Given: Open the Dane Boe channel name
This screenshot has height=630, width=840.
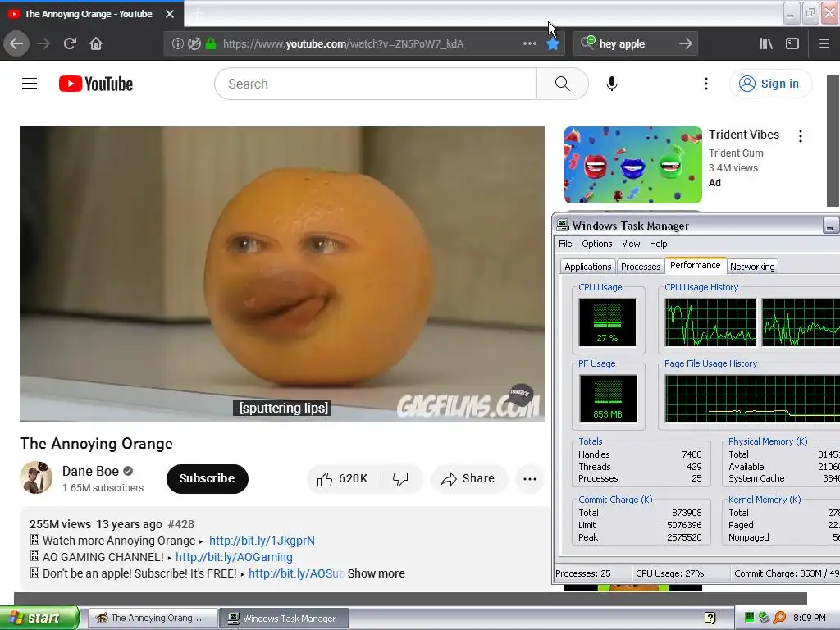Looking at the screenshot, I should (90, 471).
